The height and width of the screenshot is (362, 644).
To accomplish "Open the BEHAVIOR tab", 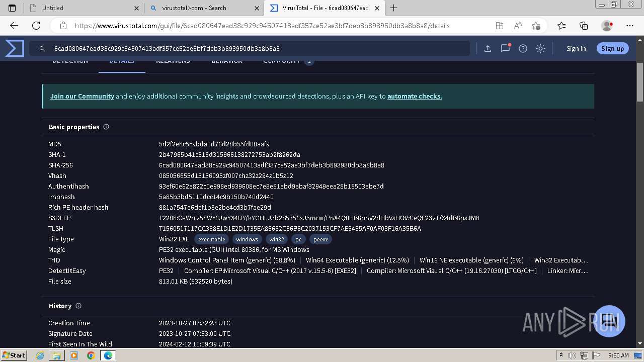I will coord(226,61).
